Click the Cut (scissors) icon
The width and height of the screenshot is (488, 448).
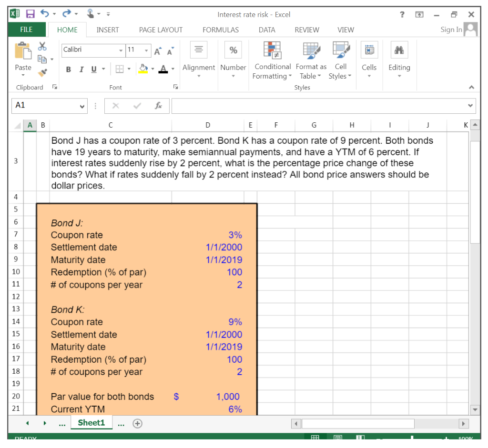[42, 46]
